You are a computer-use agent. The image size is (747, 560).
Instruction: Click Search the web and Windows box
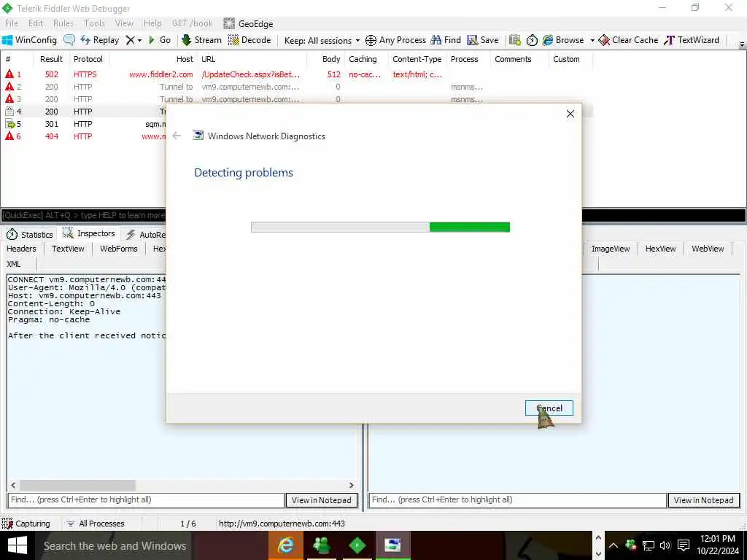(115, 545)
